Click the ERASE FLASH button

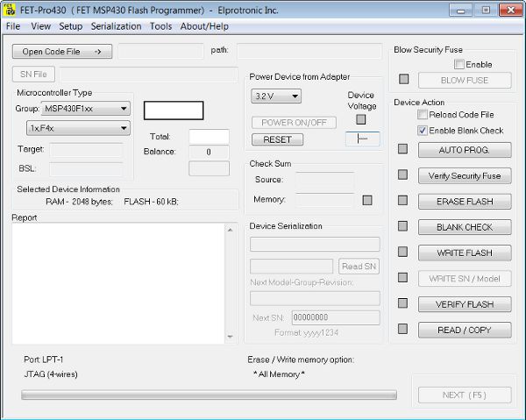click(x=465, y=202)
